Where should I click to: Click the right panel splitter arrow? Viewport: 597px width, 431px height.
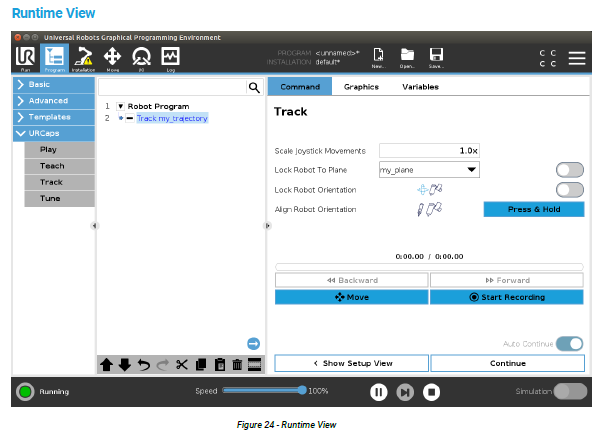pyautogui.click(x=268, y=226)
